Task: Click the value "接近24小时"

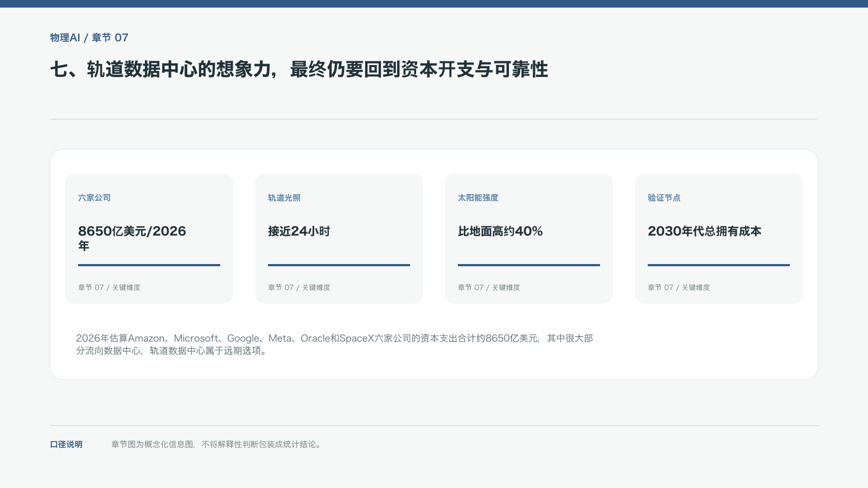Action: [299, 231]
